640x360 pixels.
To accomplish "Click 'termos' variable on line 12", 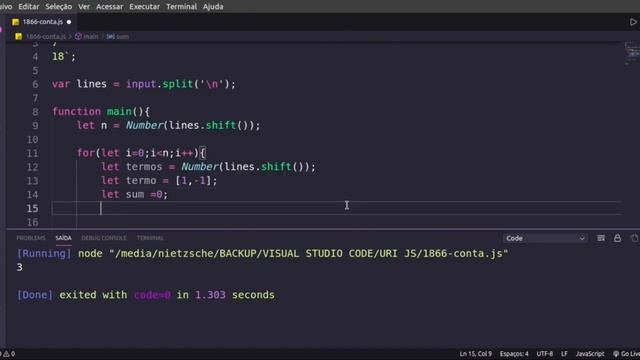I will click(144, 167).
